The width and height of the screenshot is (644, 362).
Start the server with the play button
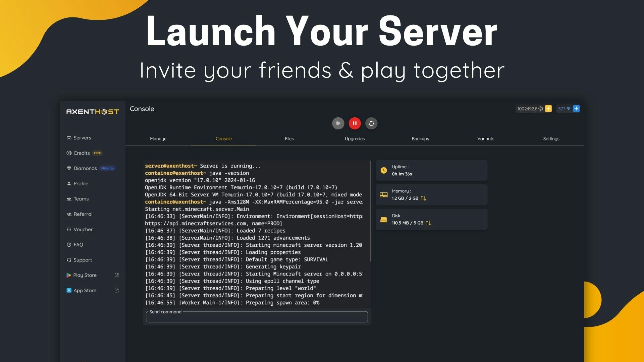pyautogui.click(x=338, y=123)
